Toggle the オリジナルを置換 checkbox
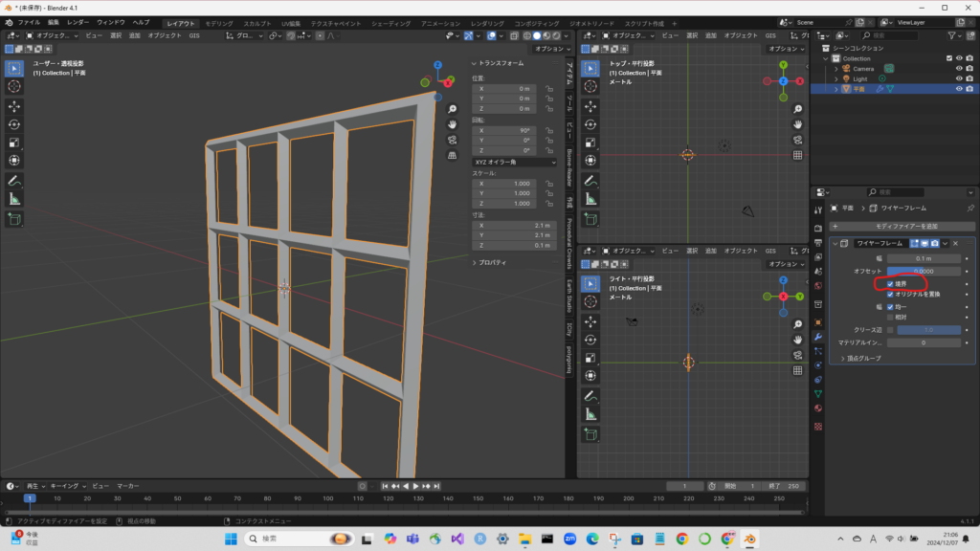Image resolution: width=980 pixels, height=551 pixels. coord(891,295)
